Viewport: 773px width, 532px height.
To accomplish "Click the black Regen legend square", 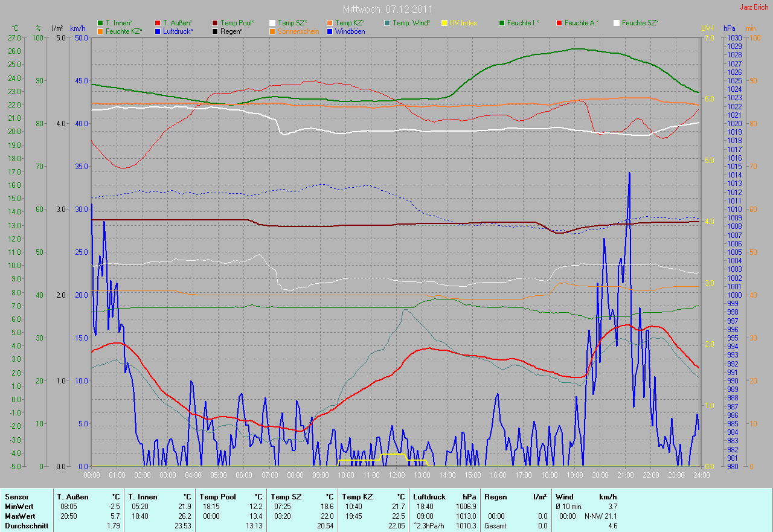I will click(x=215, y=31).
